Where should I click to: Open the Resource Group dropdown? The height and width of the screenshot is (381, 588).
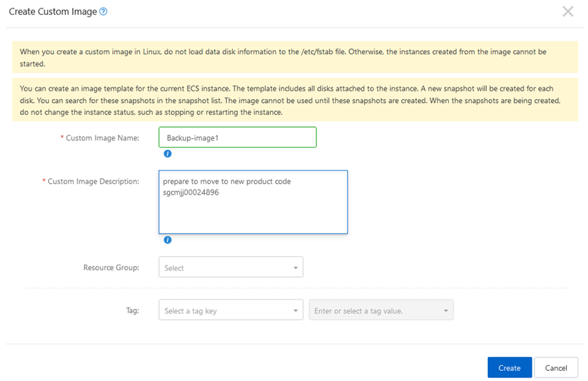[230, 268]
